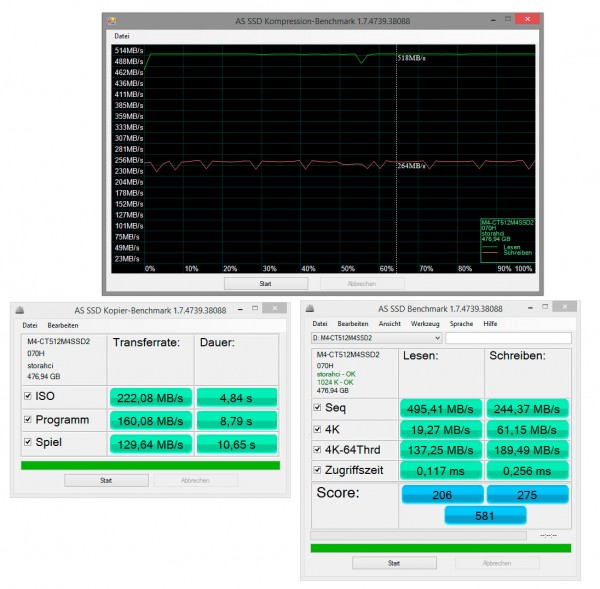Toggle the Programm checkbox

[28, 419]
